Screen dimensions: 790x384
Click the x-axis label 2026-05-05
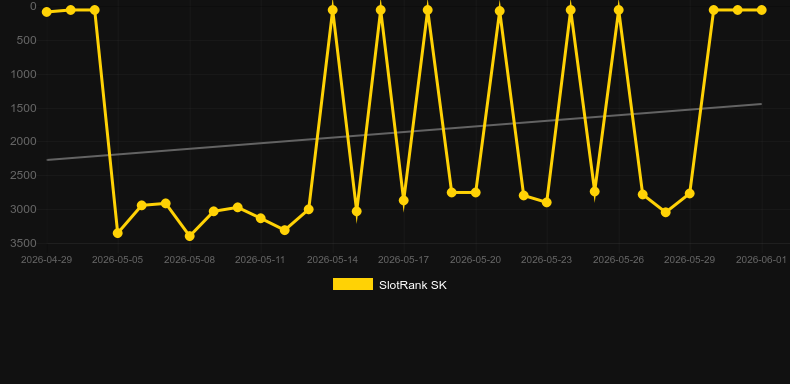[117, 260]
